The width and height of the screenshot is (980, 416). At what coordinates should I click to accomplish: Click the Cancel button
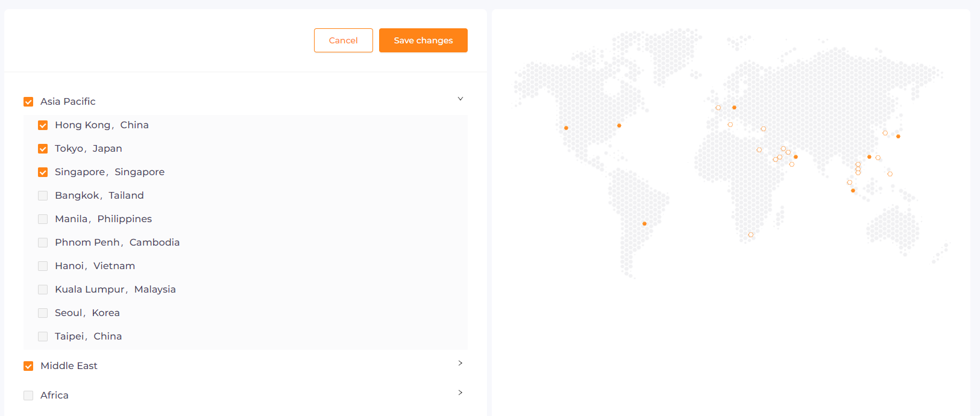pyautogui.click(x=344, y=40)
